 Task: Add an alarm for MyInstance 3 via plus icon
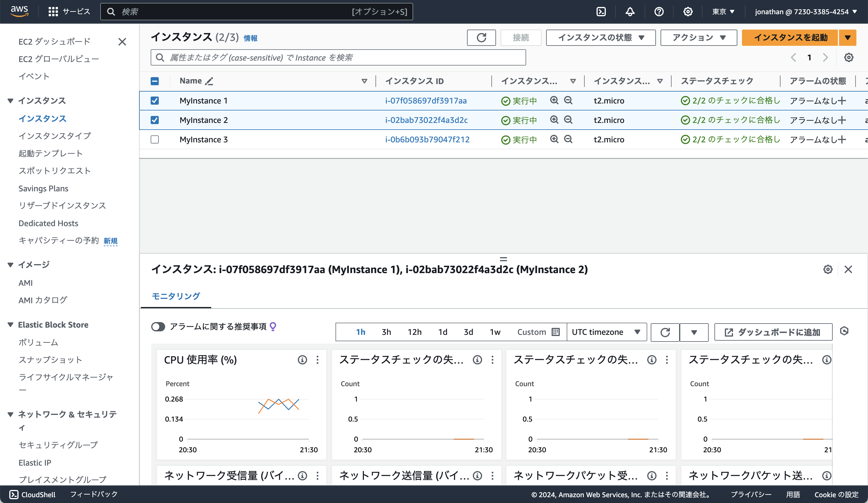click(842, 139)
